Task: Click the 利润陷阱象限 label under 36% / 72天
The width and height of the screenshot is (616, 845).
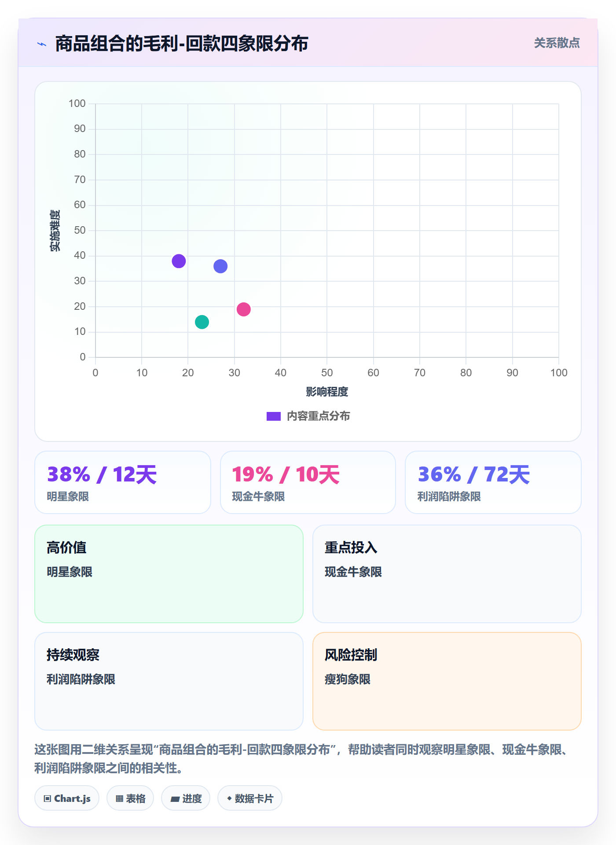Action: pos(449,496)
